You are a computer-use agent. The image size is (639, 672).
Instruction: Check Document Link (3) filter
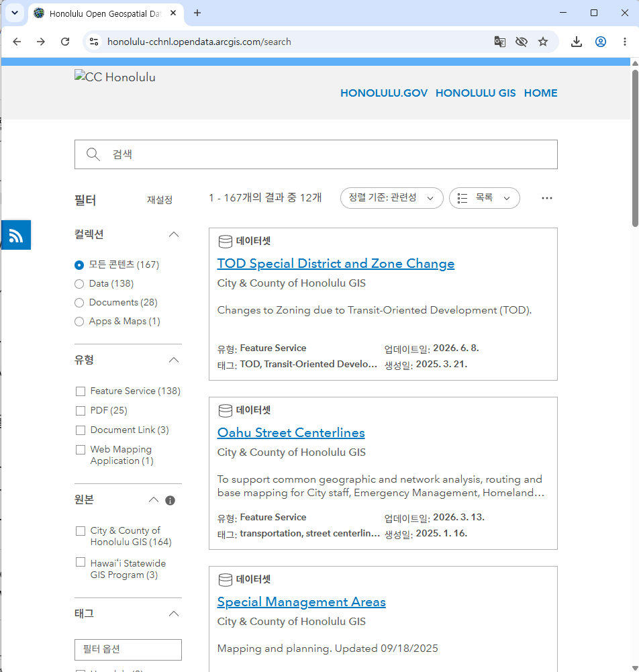pos(80,430)
